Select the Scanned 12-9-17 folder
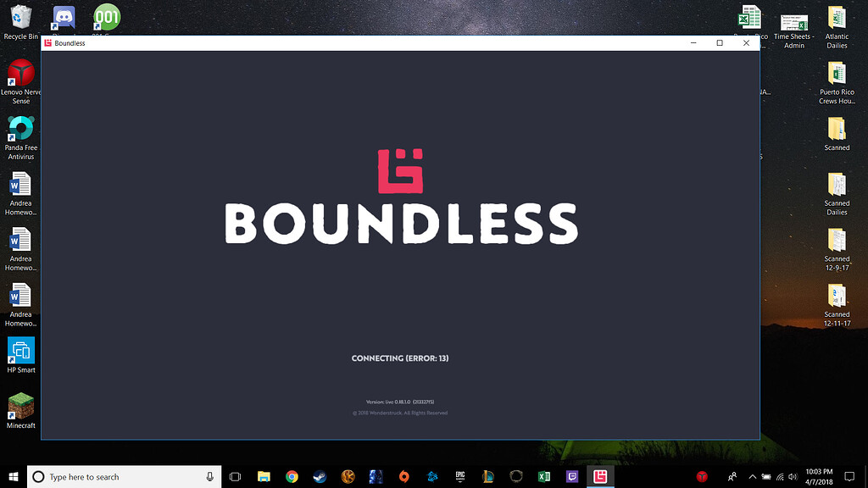This screenshot has height=488, width=868. point(837,250)
